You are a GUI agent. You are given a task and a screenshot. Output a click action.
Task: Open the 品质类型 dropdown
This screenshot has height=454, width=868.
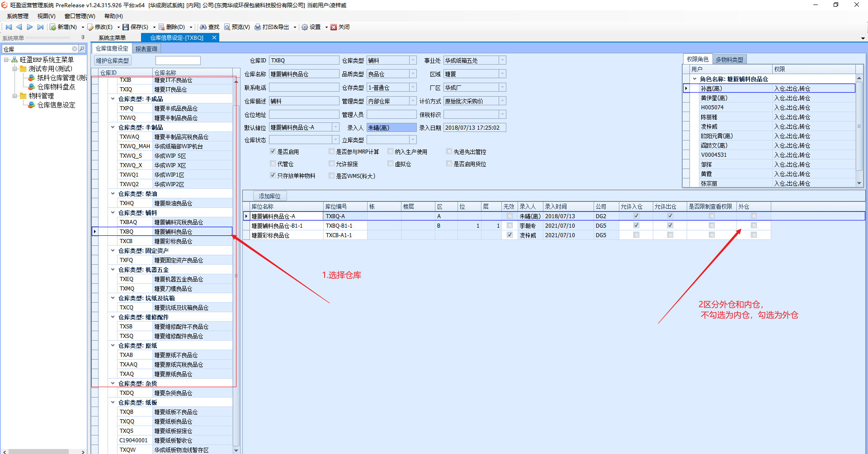coord(413,74)
